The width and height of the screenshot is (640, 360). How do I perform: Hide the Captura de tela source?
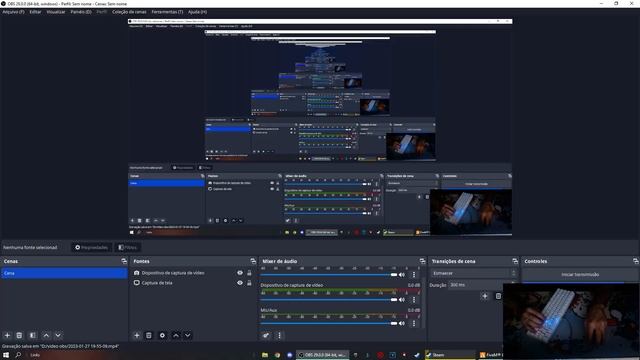pyautogui.click(x=240, y=282)
